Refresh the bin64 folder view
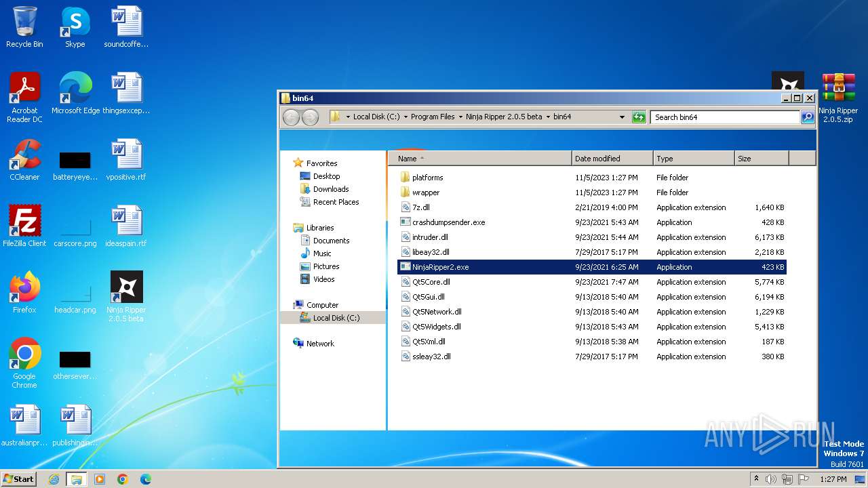This screenshot has width=868, height=488. 638,117
